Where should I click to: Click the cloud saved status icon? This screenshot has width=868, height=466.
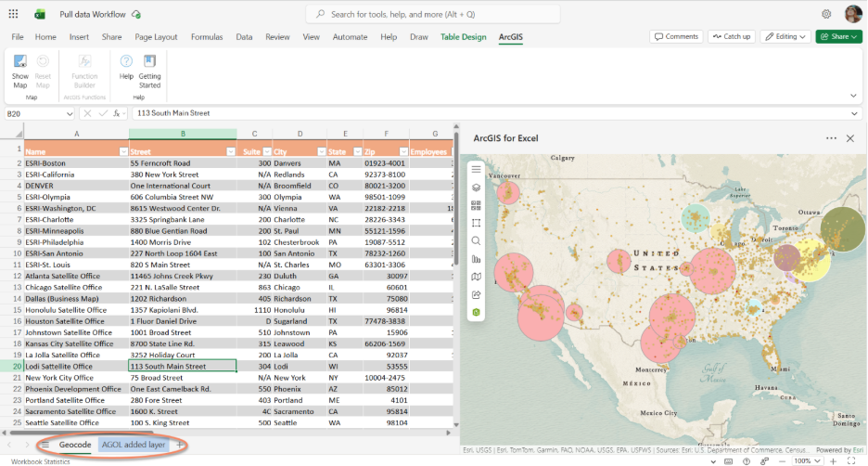click(136, 15)
